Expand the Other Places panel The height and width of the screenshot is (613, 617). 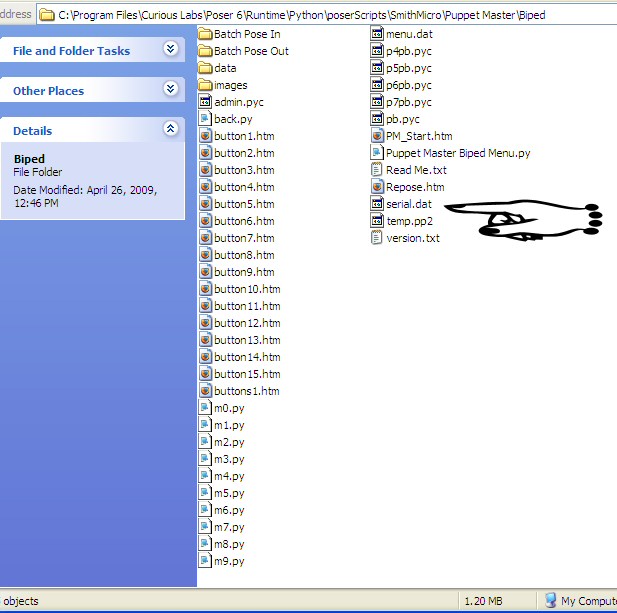(171, 89)
